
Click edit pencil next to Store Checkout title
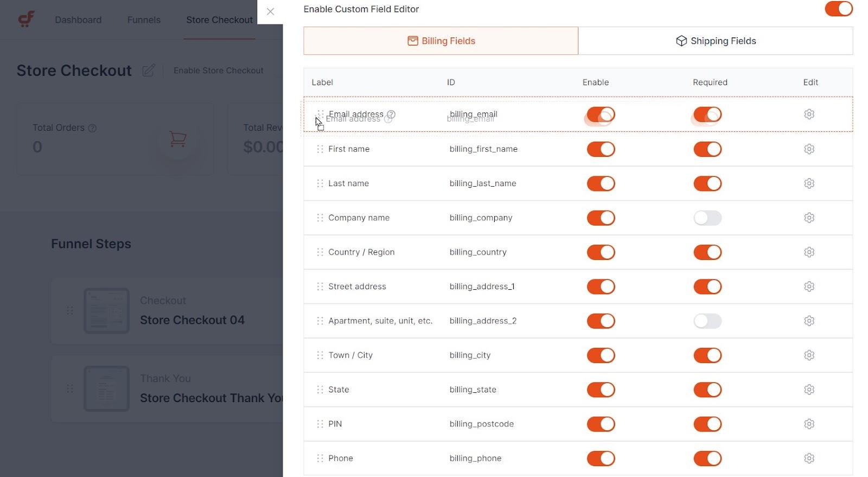point(148,71)
